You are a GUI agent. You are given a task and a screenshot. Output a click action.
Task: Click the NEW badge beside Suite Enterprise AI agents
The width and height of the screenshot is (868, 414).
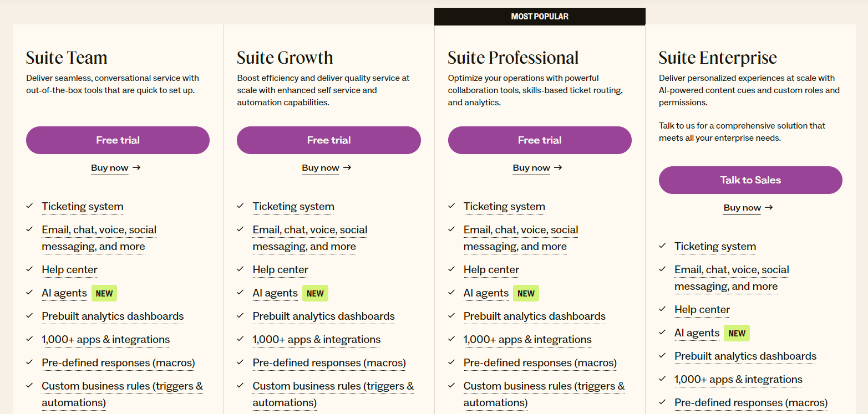[737, 333]
